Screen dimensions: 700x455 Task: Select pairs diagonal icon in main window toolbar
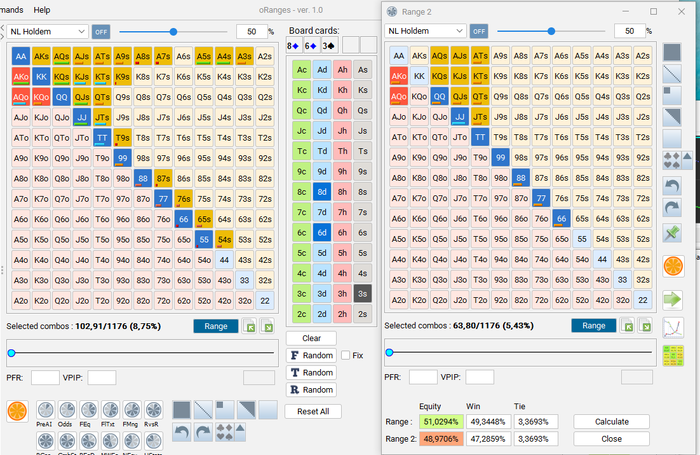(x=203, y=410)
